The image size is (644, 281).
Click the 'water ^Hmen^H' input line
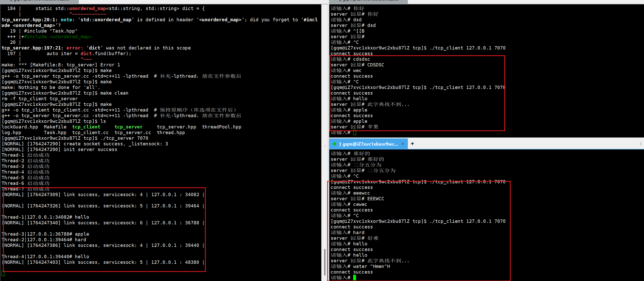[x=371, y=266]
